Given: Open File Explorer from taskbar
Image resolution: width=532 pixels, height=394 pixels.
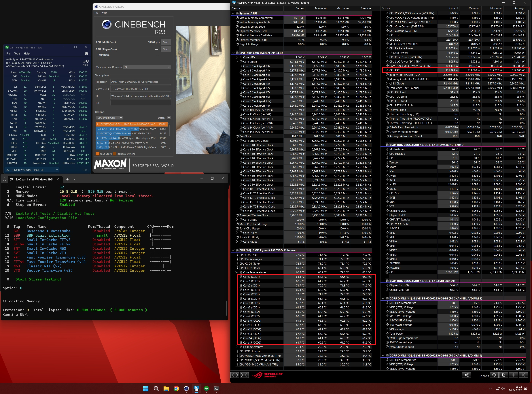Looking at the screenshot, I should click(x=166, y=389).
